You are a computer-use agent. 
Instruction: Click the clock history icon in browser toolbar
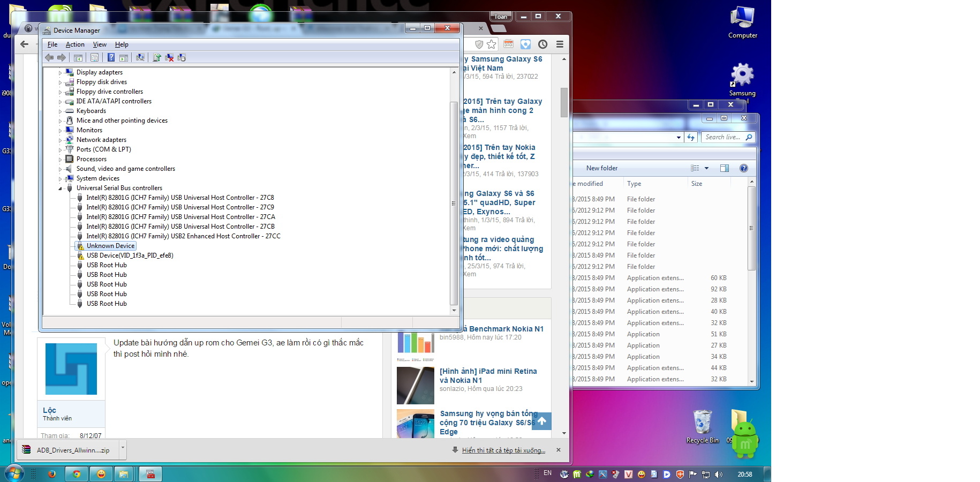[542, 44]
